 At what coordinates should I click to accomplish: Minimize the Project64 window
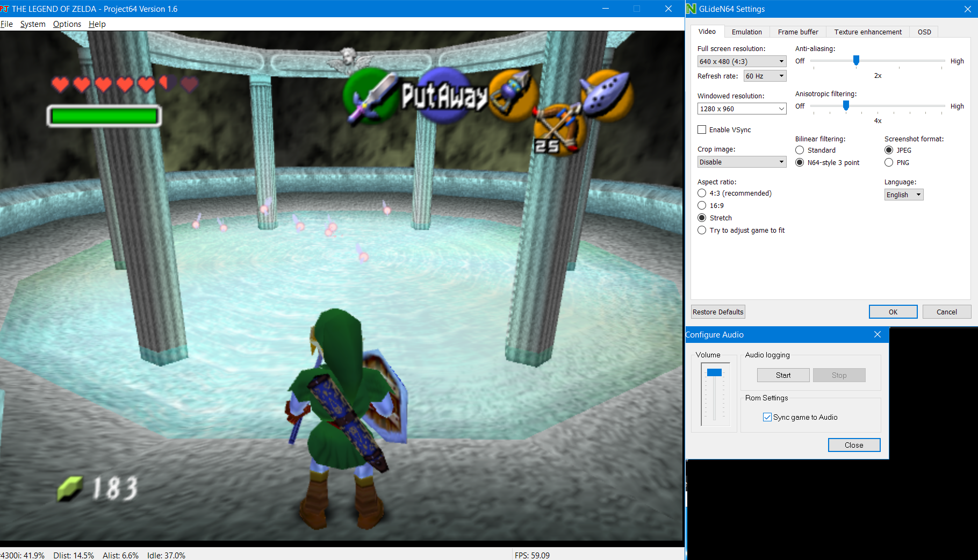(606, 9)
